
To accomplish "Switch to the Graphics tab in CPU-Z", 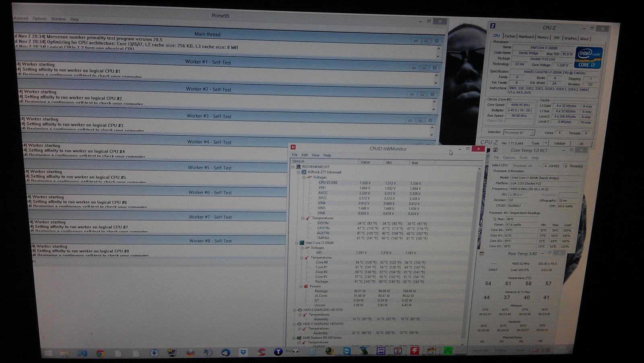I will coord(570,38).
